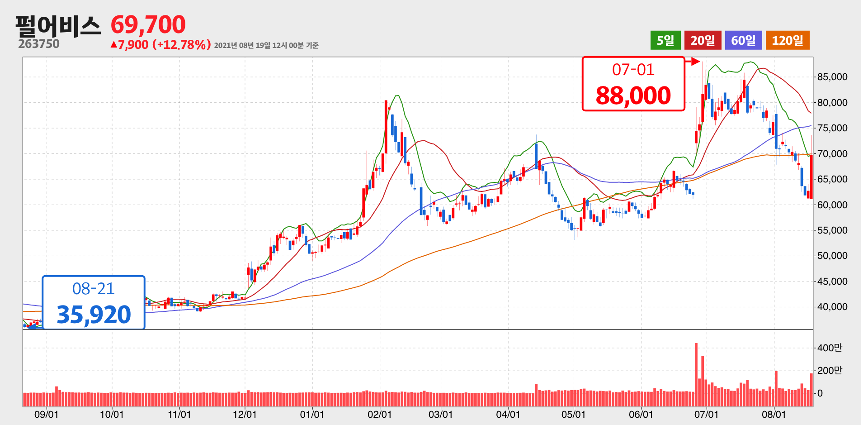Click the 02/01 date axis label
This screenshot has width=868, height=425.
point(380,415)
